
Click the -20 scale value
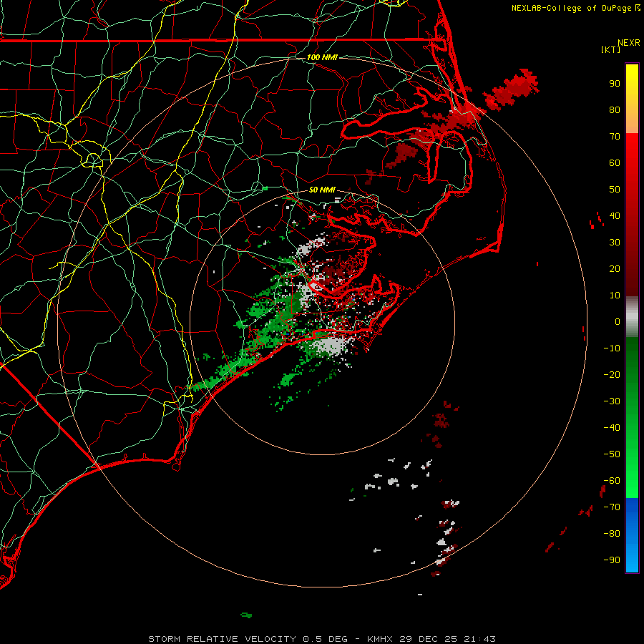pos(612,374)
